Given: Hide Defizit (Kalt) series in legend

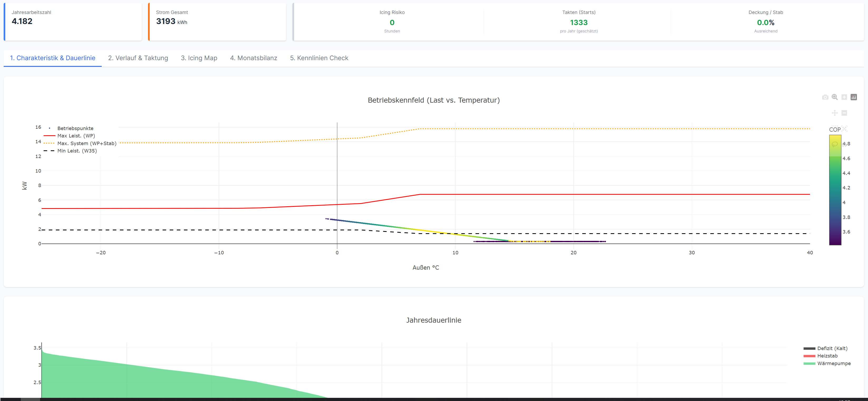Looking at the screenshot, I should (832, 349).
